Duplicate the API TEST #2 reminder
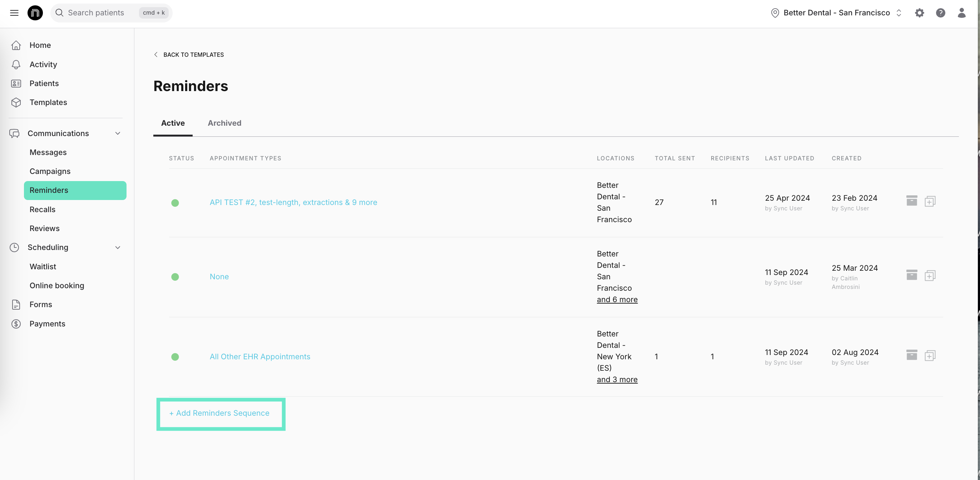980x480 pixels. pyautogui.click(x=930, y=201)
